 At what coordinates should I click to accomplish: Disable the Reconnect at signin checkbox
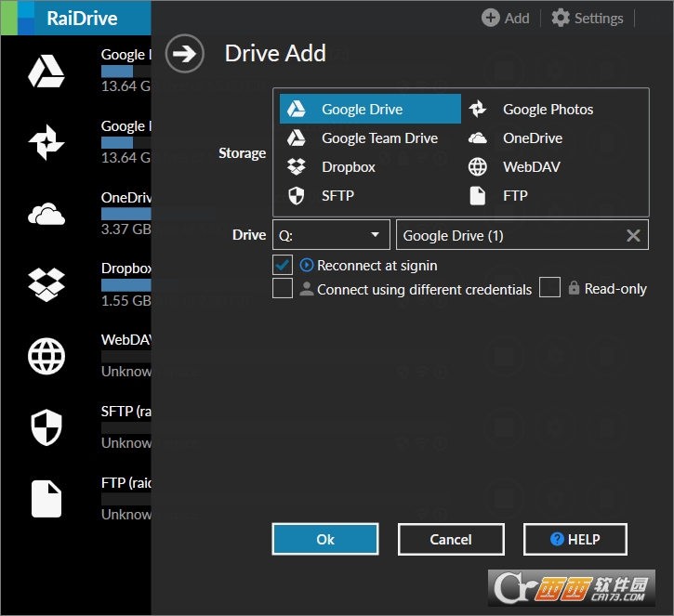point(283,265)
